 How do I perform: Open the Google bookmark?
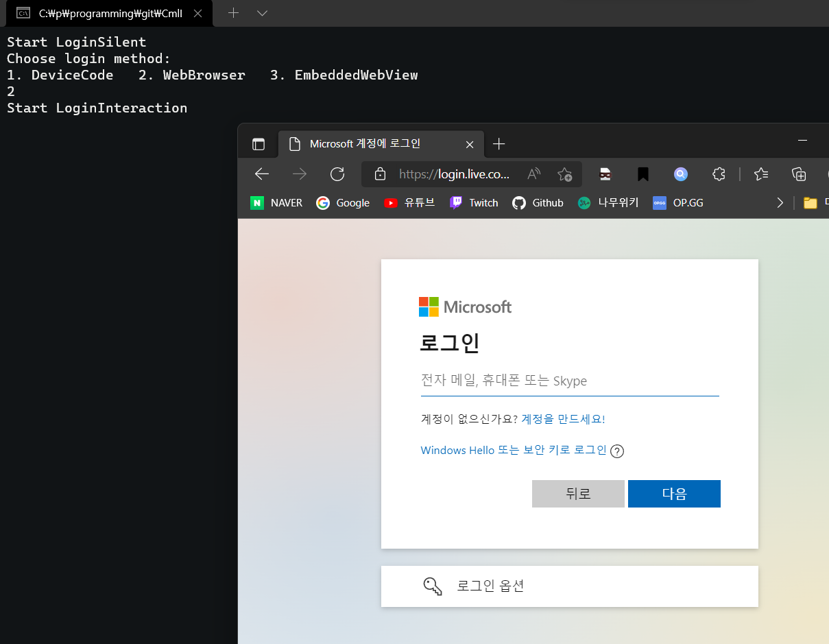pos(343,203)
